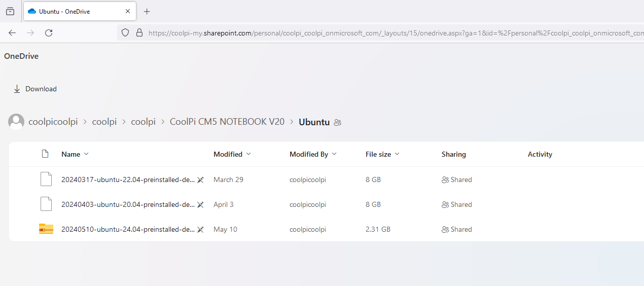Click 8 GB size of 20240317 file
Viewport: 644px width, 286px height.
tap(373, 180)
